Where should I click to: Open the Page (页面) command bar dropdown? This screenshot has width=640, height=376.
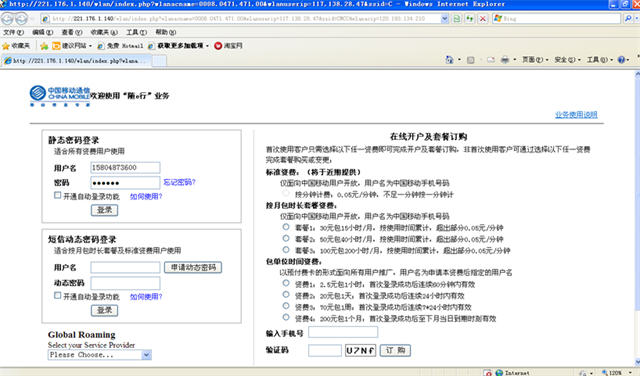coord(536,60)
